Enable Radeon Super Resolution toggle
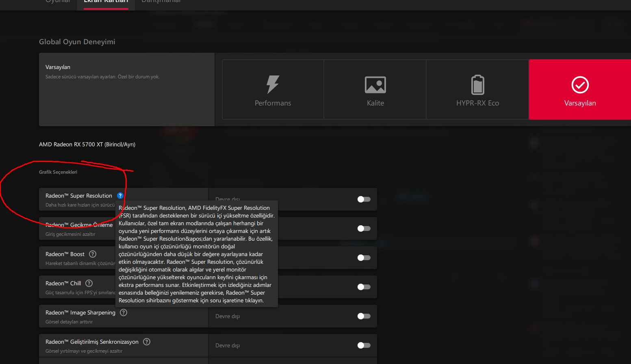 [364, 199]
